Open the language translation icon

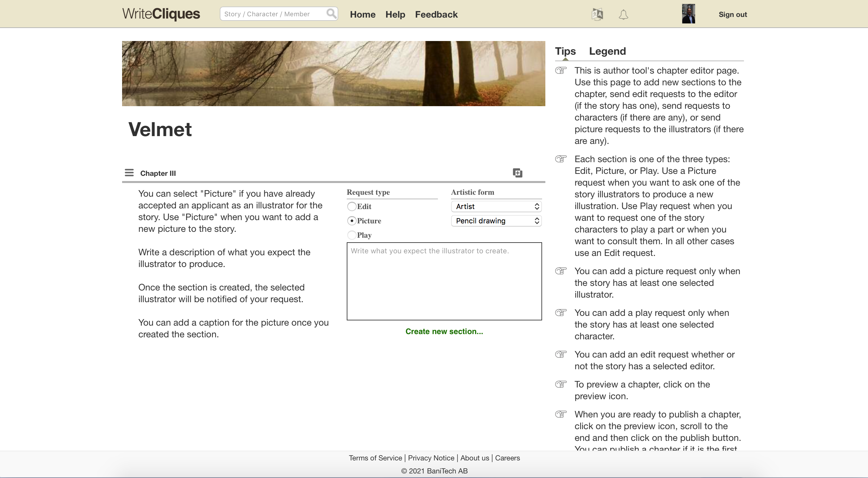(x=597, y=15)
